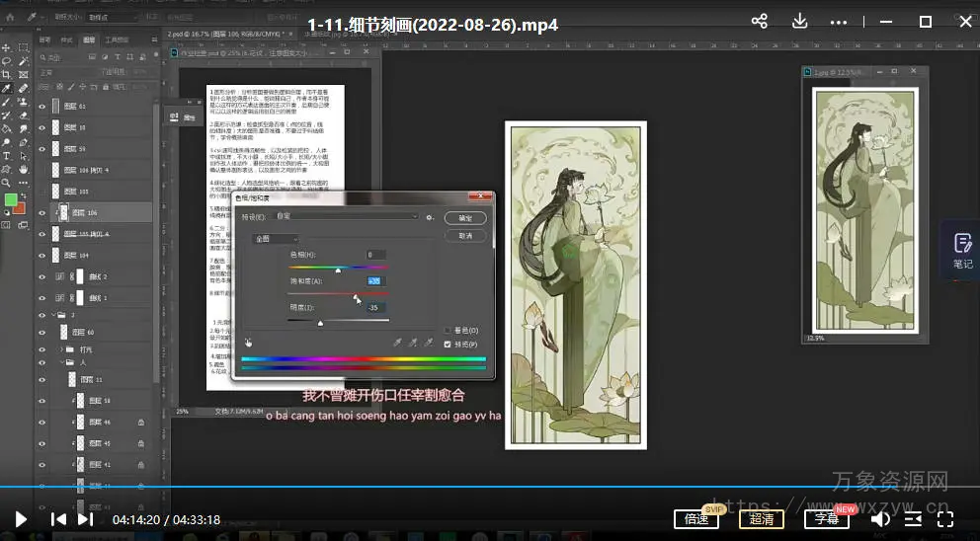
Task: Uncheck the Preview (预览) checkbox
Action: [x=448, y=344]
